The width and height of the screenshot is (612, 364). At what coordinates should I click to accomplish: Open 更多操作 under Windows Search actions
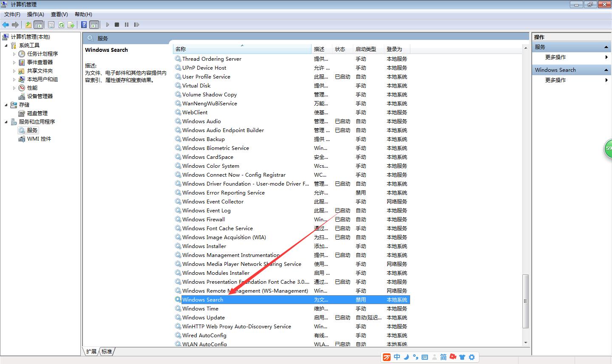pos(555,80)
